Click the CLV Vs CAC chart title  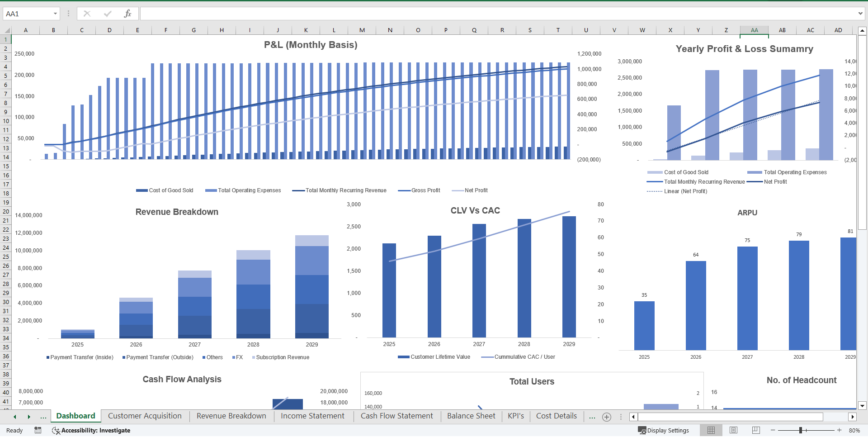click(x=475, y=210)
